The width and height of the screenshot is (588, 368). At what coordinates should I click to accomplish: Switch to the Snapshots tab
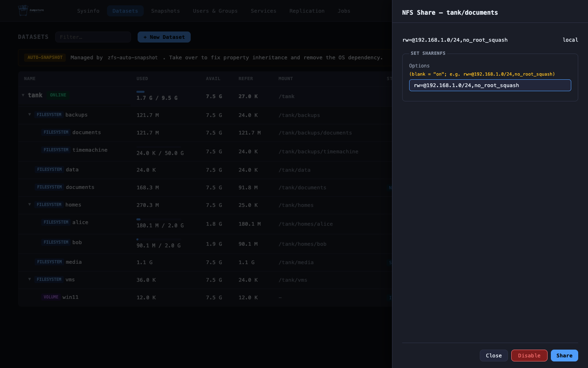coord(165,11)
